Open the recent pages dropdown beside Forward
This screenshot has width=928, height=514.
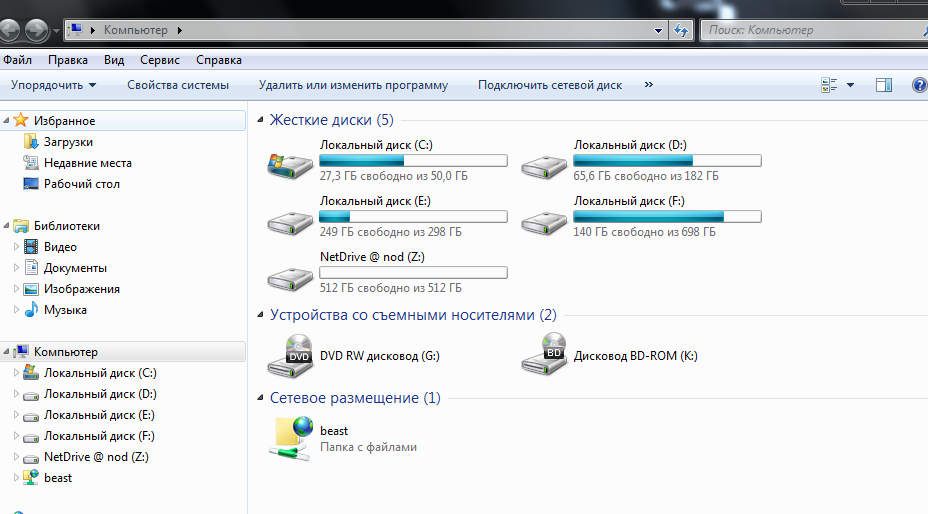[56, 30]
